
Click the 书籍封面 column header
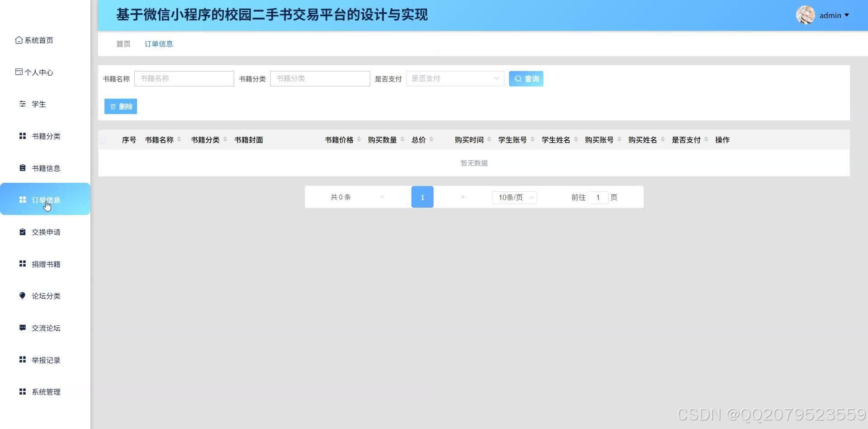tap(249, 140)
